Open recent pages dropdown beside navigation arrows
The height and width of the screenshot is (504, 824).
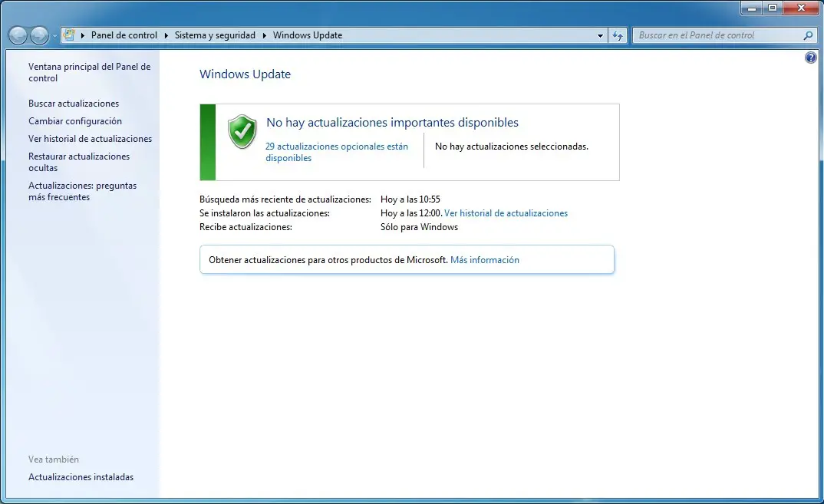point(54,36)
